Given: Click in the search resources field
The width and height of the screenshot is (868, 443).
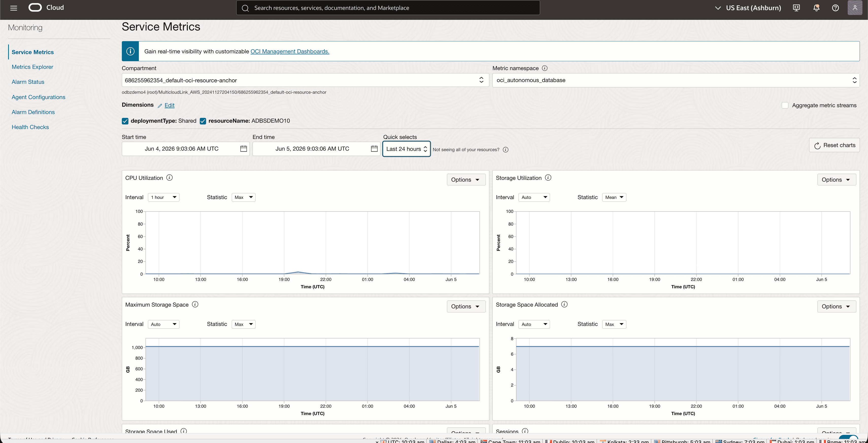Looking at the screenshot, I should [x=388, y=8].
